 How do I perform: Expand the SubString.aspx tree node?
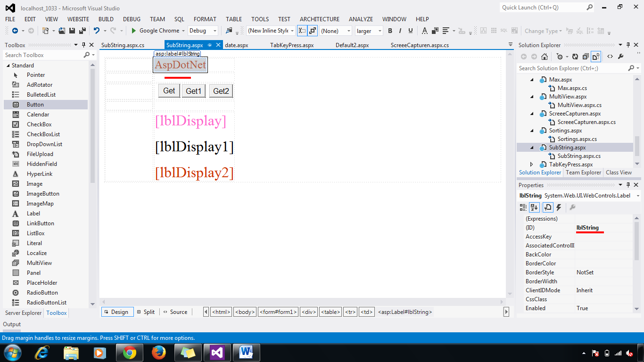tap(532, 147)
